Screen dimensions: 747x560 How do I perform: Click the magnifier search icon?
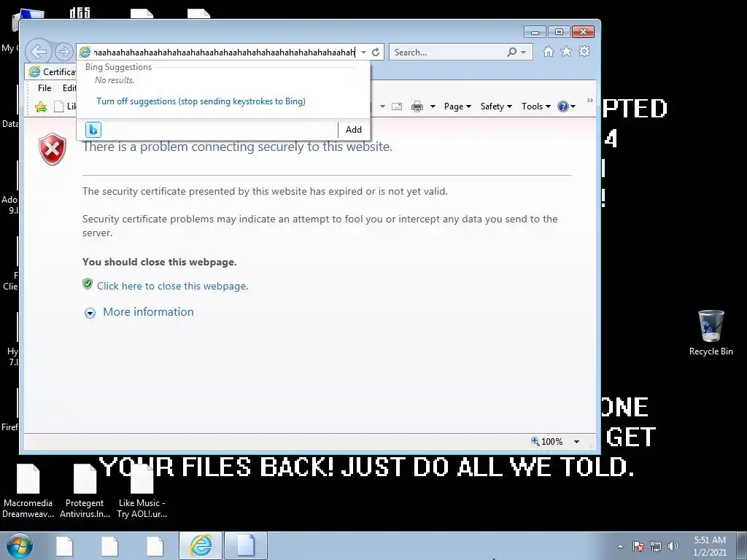coord(511,52)
